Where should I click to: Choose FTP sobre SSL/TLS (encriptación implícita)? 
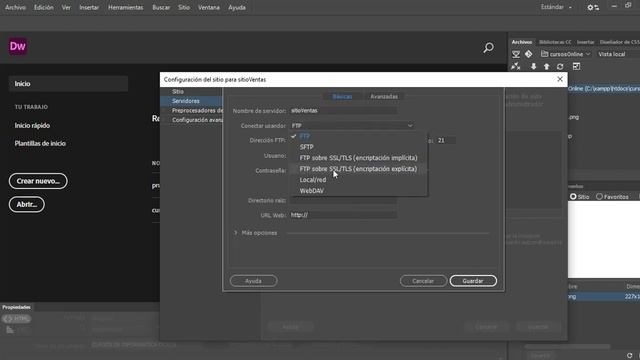point(358,158)
